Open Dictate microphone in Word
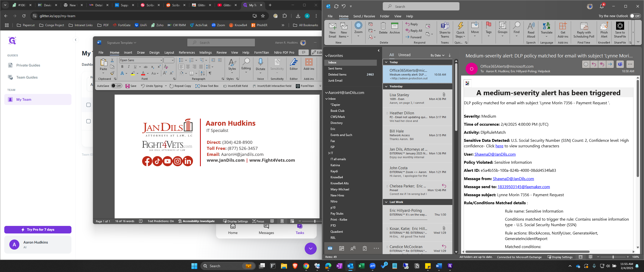Screen dimensions: 644x272 260,65
